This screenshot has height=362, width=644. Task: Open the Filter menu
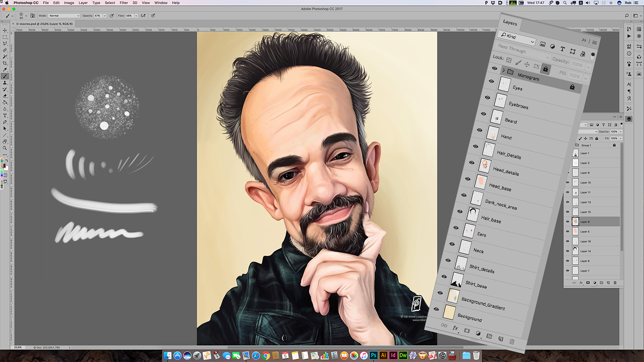[124, 3]
